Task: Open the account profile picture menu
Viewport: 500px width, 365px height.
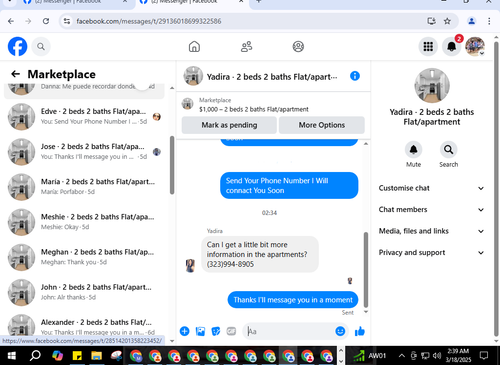Action: click(x=475, y=46)
